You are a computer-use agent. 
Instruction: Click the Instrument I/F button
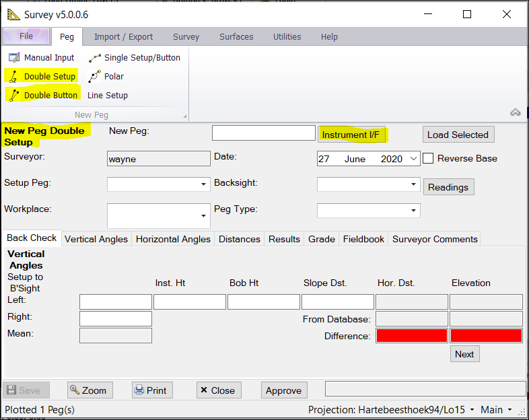tap(351, 135)
